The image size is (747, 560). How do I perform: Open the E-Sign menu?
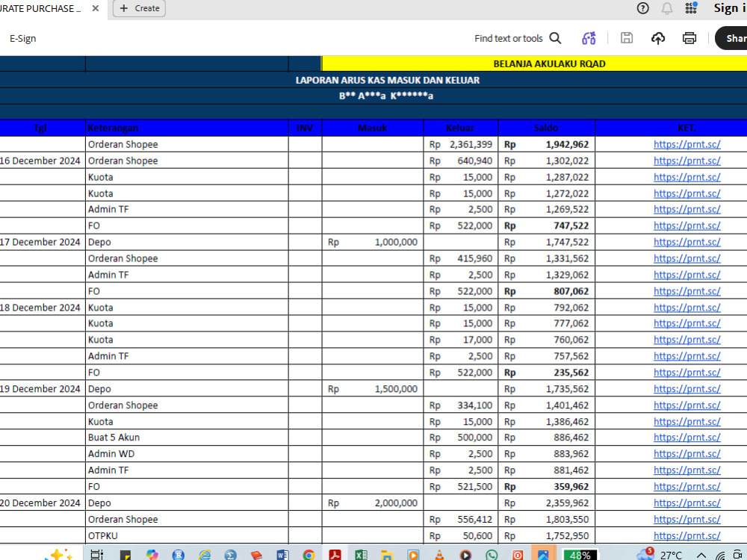tap(23, 39)
